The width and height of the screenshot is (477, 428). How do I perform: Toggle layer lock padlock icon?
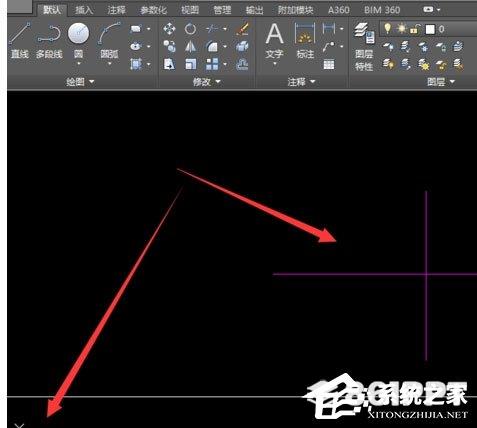click(415, 29)
